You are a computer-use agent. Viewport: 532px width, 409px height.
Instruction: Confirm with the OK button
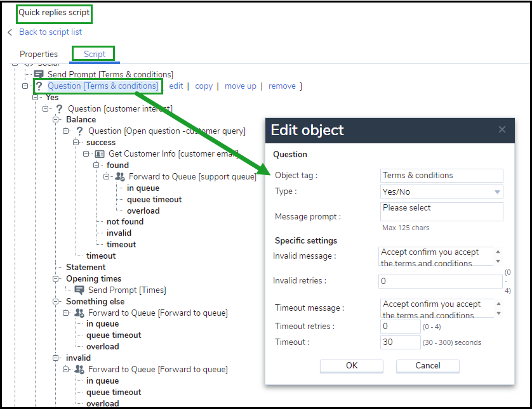coord(352,366)
